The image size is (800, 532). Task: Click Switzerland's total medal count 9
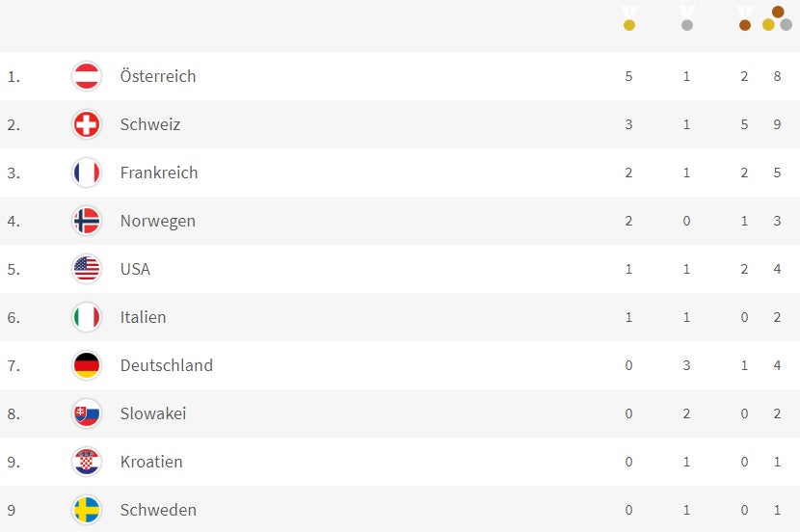pyautogui.click(x=777, y=124)
